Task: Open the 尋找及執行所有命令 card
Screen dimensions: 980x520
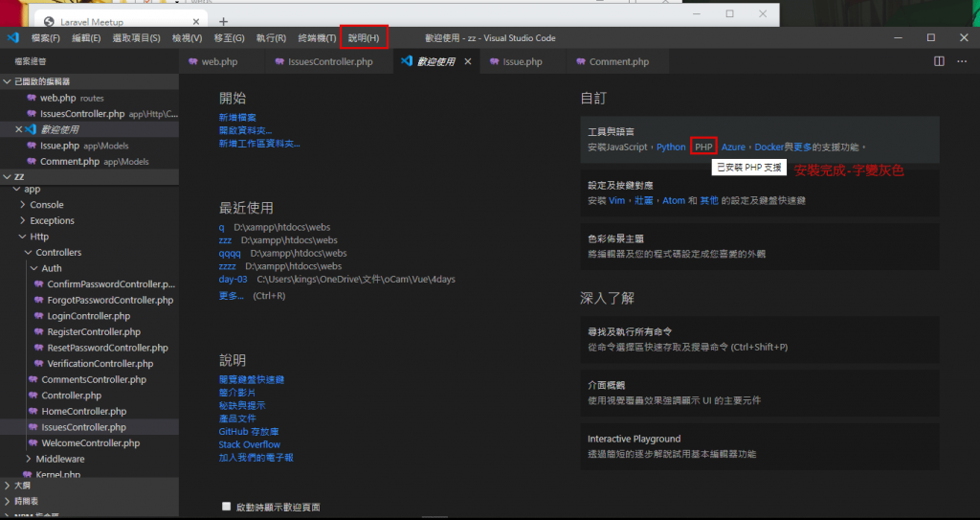Action: pos(759,339)
